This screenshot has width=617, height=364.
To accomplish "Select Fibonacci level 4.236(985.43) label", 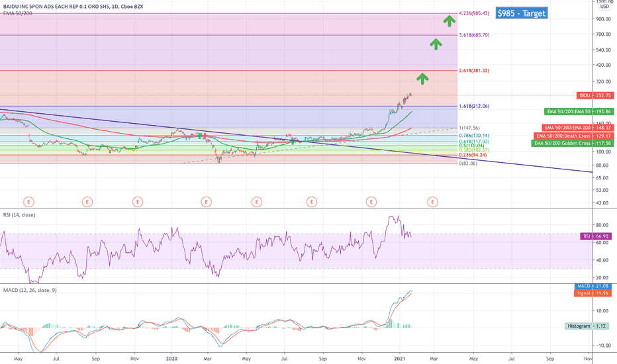I will tap(474, 13).
